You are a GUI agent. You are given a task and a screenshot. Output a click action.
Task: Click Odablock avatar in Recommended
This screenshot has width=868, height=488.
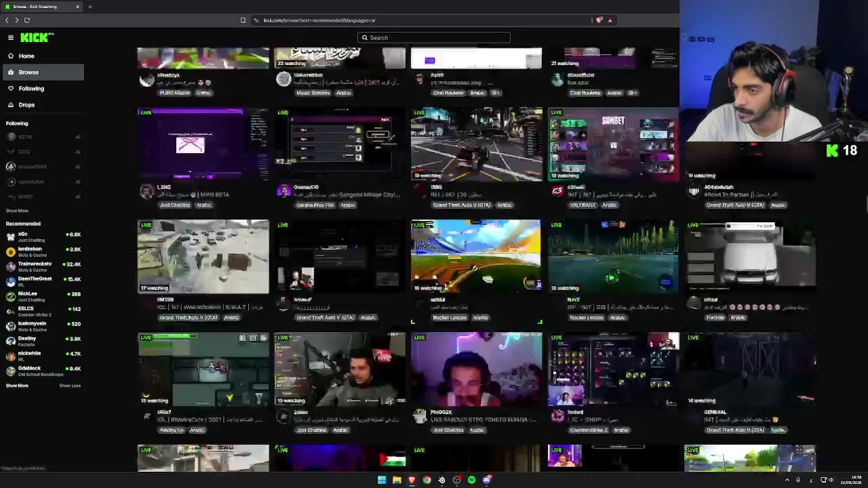tap(11, 371)
